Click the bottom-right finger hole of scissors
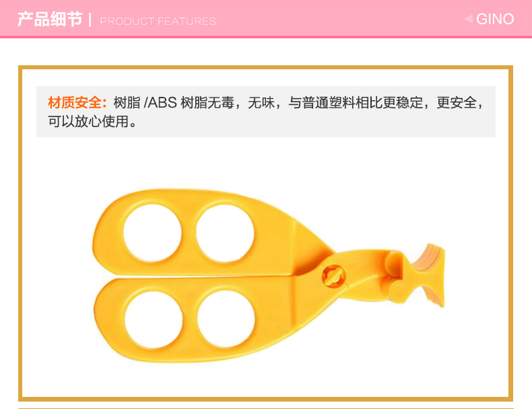Viewport: 532px width, 409px height. (x=226, y=320)
